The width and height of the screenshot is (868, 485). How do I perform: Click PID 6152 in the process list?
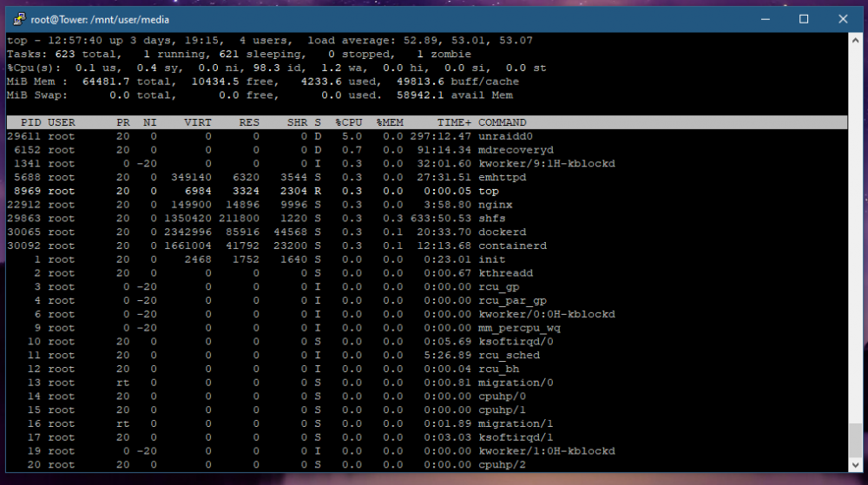27,150
